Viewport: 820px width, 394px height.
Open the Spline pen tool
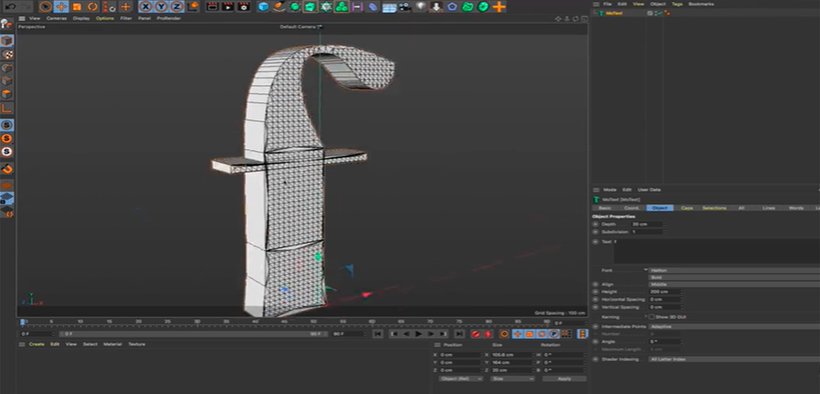(x=280, y=7)
